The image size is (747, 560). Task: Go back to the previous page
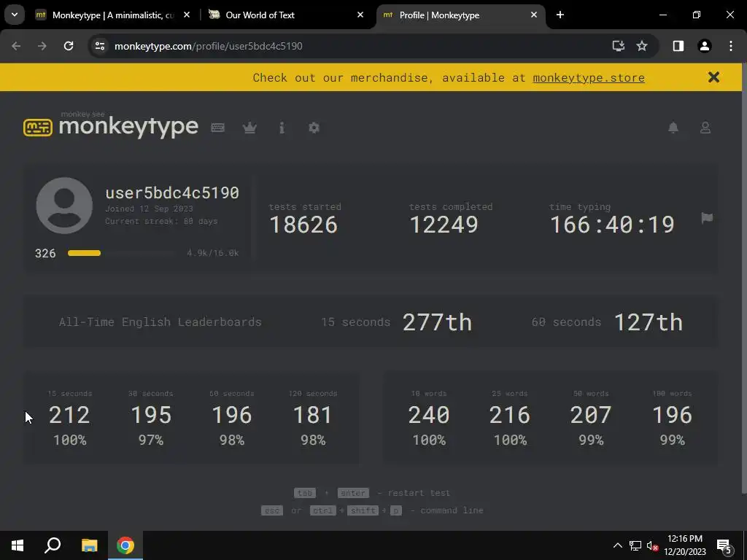pyautogui.click(x=16, y=46)
